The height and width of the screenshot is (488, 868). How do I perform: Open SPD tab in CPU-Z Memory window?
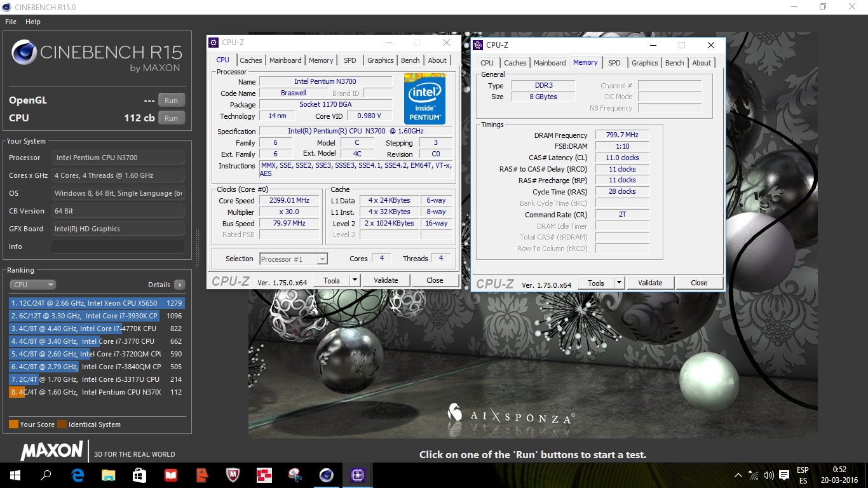click(614, 63)
